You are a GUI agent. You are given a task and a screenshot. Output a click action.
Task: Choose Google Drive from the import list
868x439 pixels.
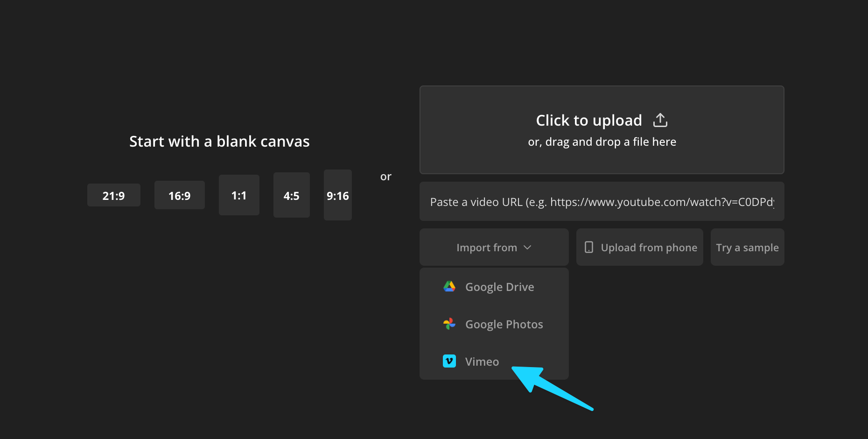[499, 287]
